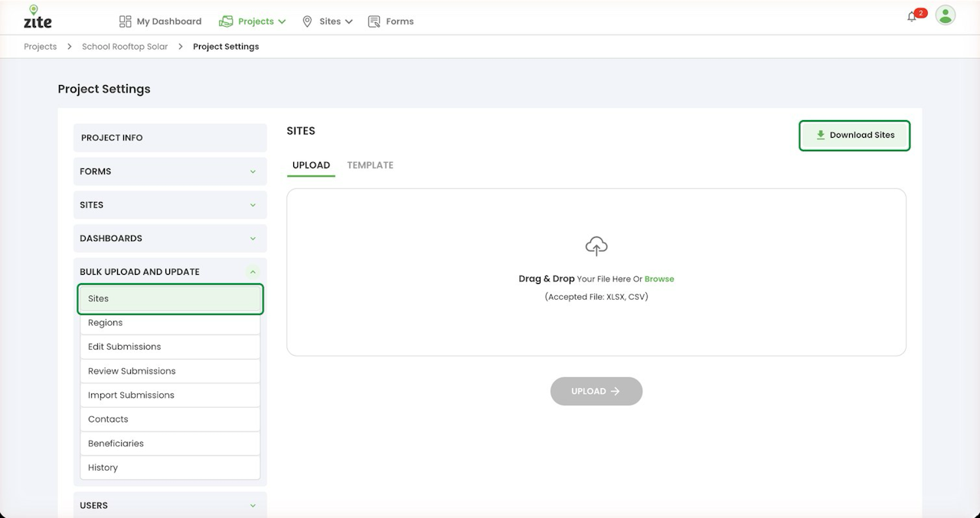The width and height of the screenshot is (980, 518).
Task: Click the Zite logo
Action: (38, 17)
